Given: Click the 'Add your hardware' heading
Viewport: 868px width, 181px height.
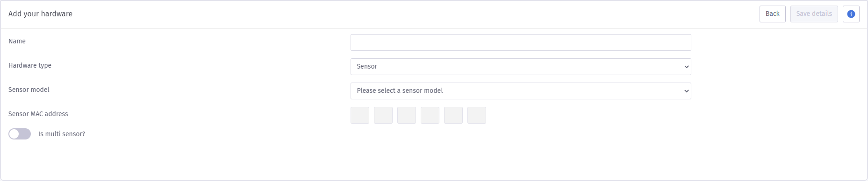Looking at the screenshot, I should pos(40,14).
